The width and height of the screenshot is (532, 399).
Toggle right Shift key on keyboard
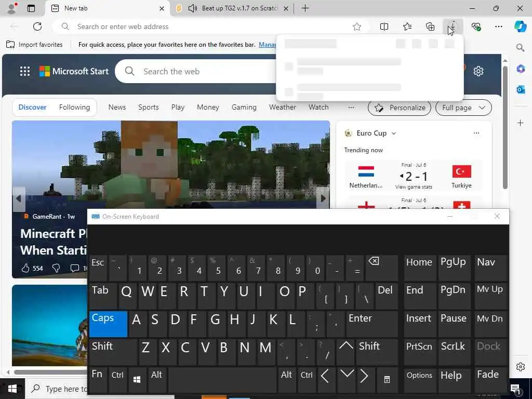pos(377,352)
